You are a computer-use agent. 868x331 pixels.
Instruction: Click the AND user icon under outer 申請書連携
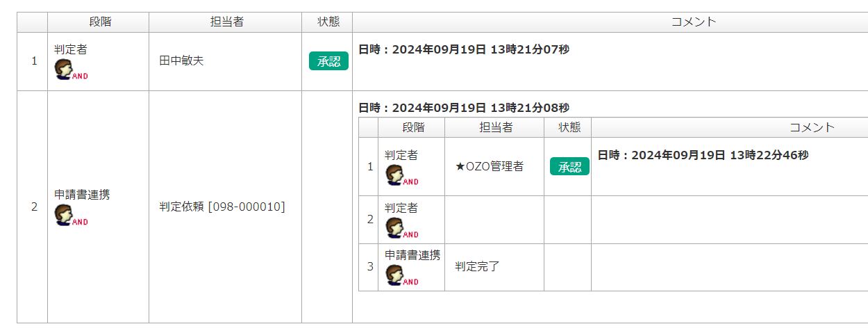[x=71, y=216]
